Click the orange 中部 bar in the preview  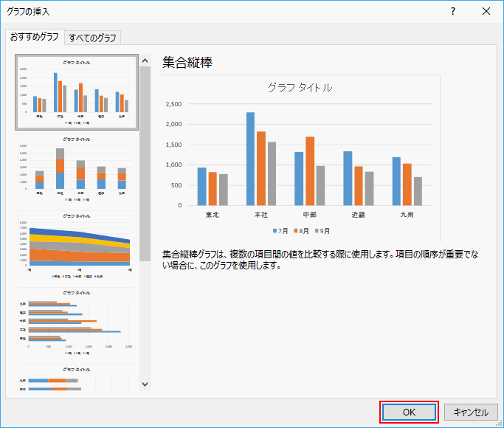[x=310, y=171]
